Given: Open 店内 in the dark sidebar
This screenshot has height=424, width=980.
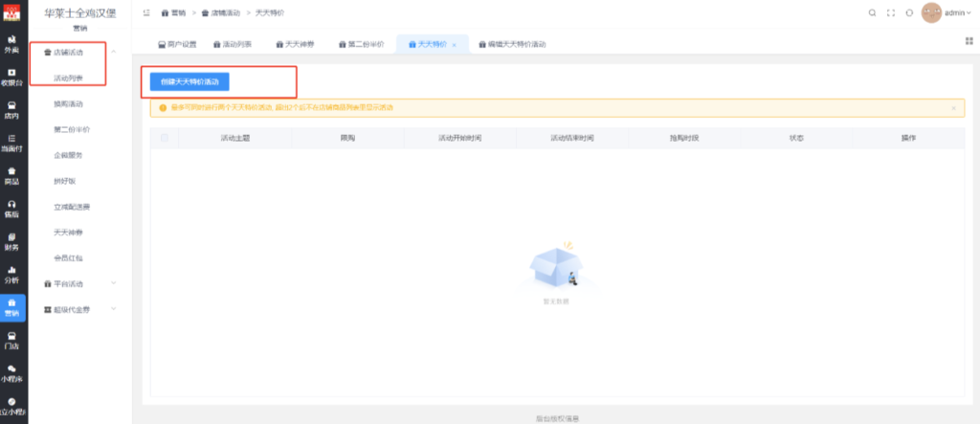Looking at the screenshot, I should pos(11,110).
